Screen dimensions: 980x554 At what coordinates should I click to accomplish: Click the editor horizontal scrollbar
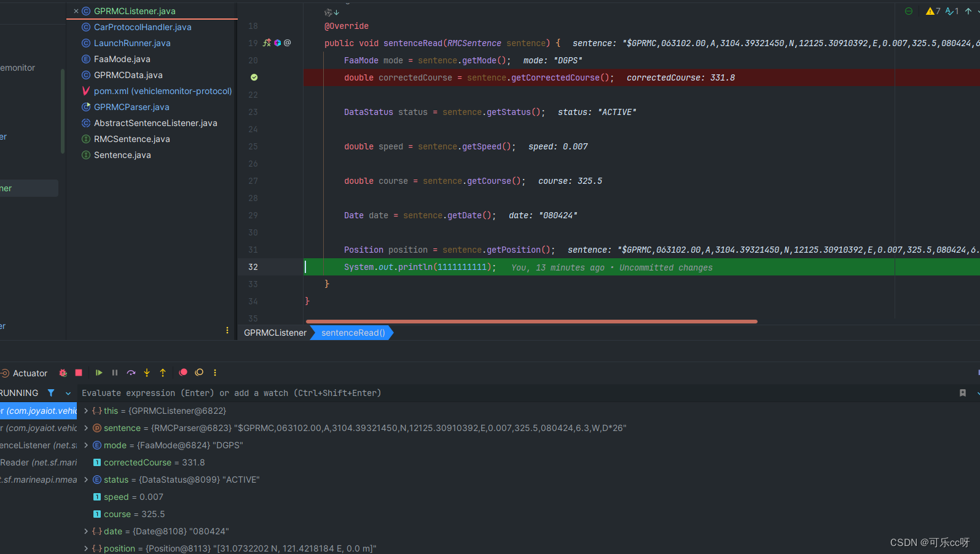(x=531, y=321)
